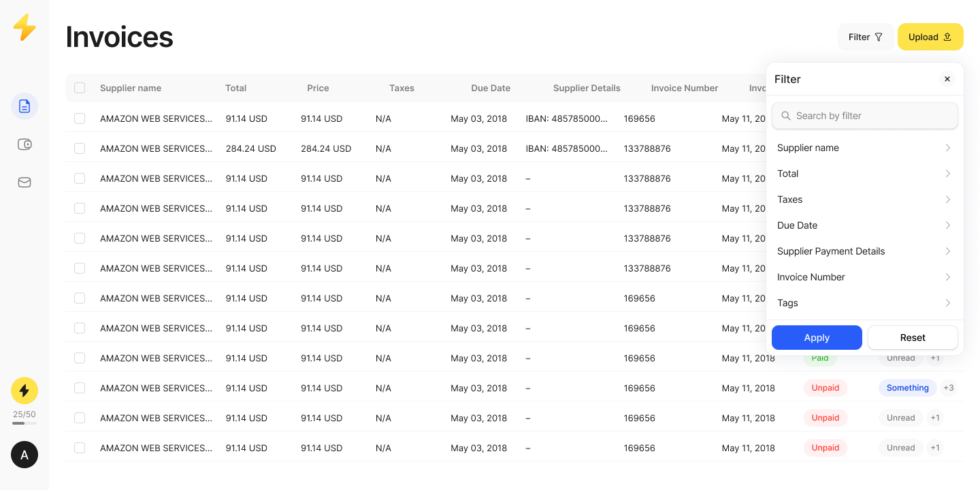Image resolution: width=980 pixels, height=490 pixels.
Task: Focus the Search by filter field
Action: [864, 116]
